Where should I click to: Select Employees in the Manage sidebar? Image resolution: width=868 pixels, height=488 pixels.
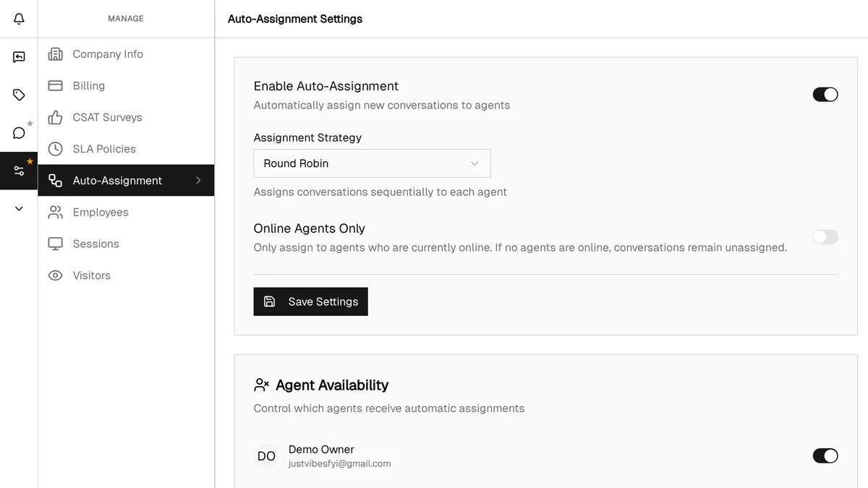pyautogui.click(x=101, y=212)
